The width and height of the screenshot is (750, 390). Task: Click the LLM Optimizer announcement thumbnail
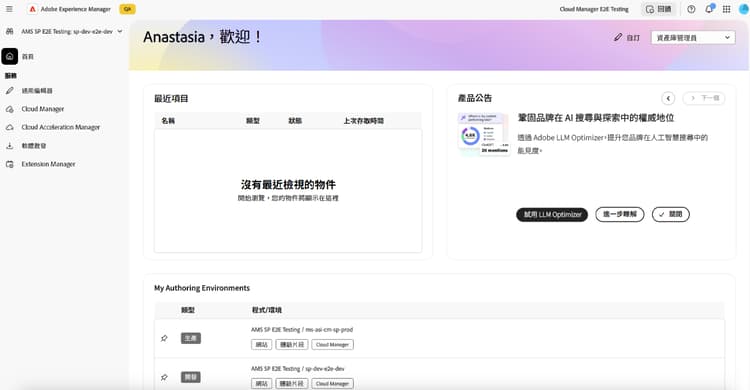(484, 134)
